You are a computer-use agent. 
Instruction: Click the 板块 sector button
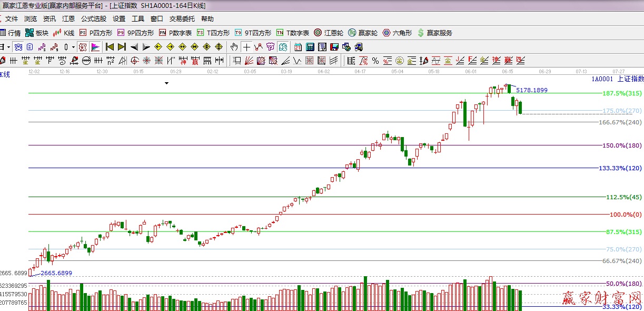[x=37, y=33]
